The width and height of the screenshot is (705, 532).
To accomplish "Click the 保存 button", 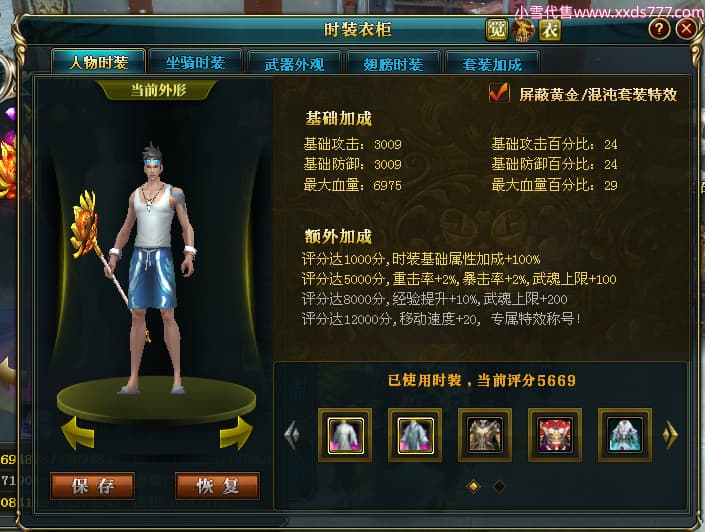I will 93,486.
